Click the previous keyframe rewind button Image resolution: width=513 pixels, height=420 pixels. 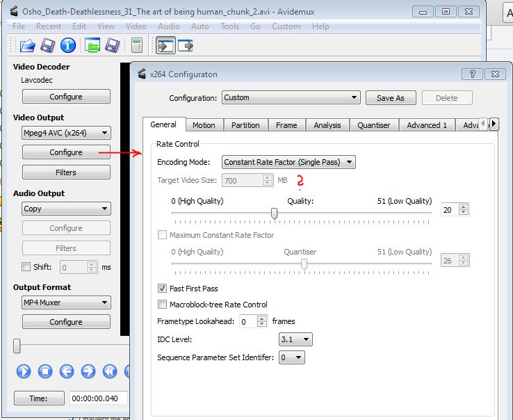point(110,371)
